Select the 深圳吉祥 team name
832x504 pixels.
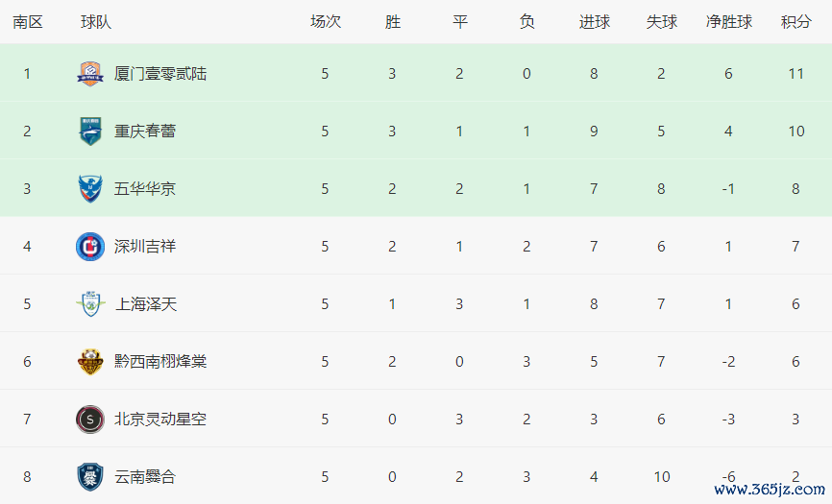pos(145,247)
